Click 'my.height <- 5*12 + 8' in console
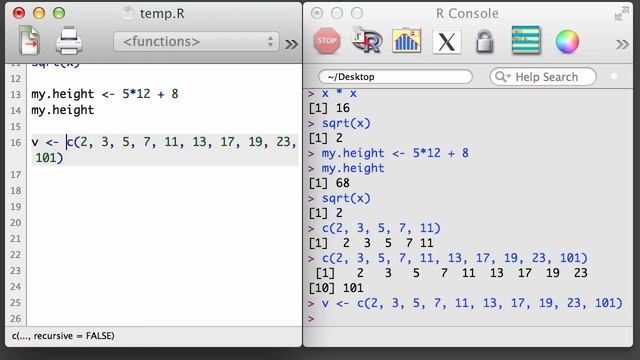This screenshot has width=640, height=360. point(395,153)
